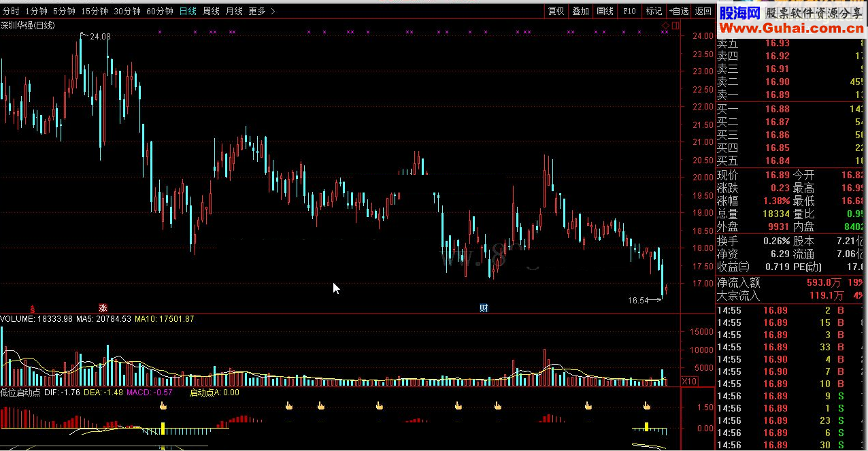Viewport: 868px width, 451px height.
Task: Click the 卖二 ask price 16.90
Action: pyautogui.click(x=778, y=82)
